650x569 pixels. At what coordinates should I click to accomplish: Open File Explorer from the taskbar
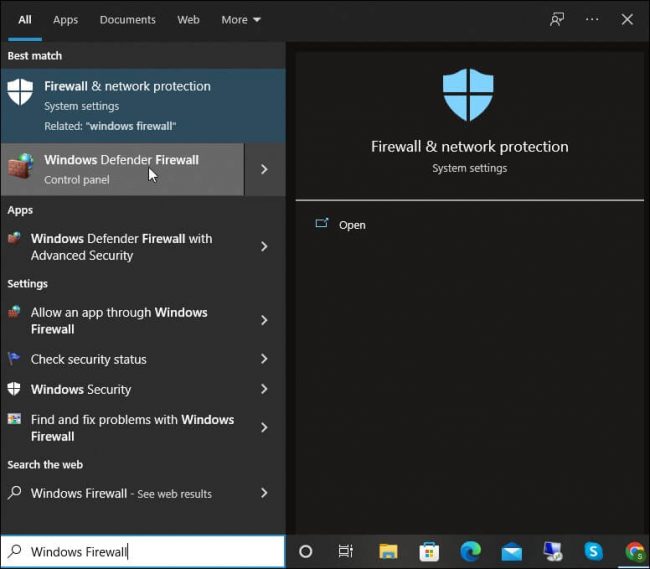[x=388, y=551]
